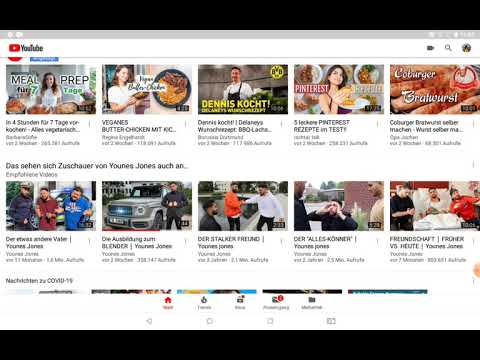Open search with the magnifier icon

coord(448,48)
